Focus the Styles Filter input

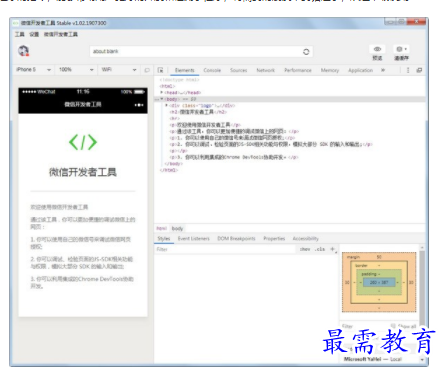(x=225, y=249)
